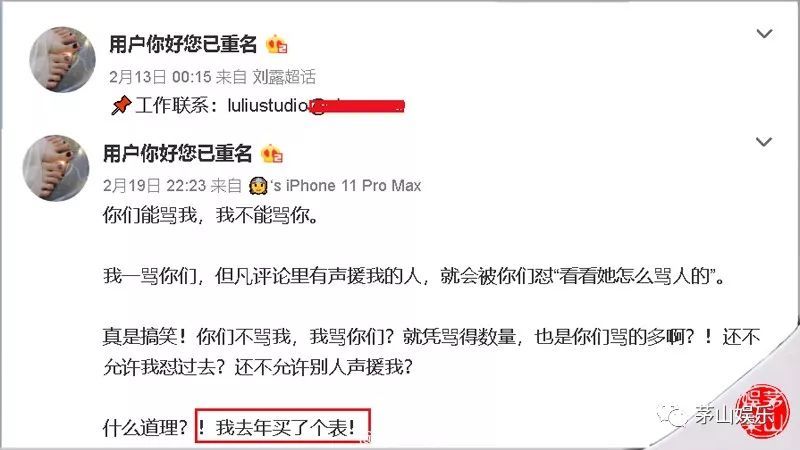Open first post's dropdown chevron menu

pos(764,34)
